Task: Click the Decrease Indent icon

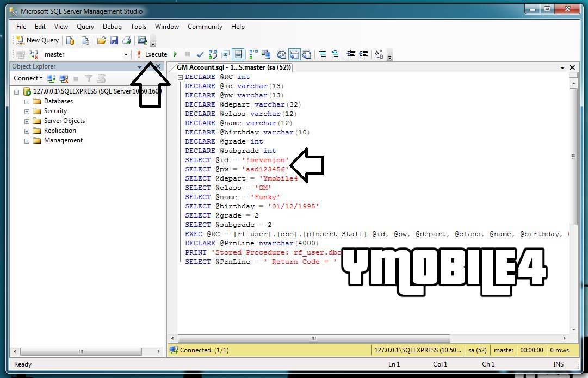Action: [351, 55]
